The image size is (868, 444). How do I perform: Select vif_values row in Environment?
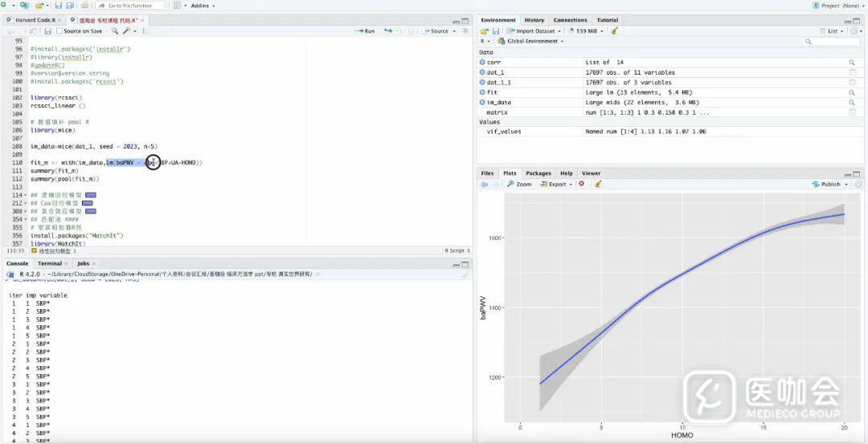coord(668,132)
